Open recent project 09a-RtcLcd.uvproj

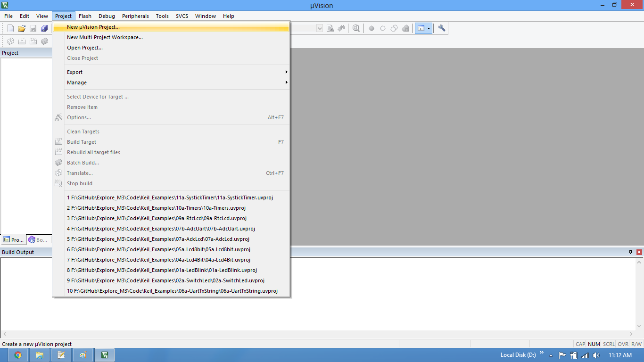171,218
